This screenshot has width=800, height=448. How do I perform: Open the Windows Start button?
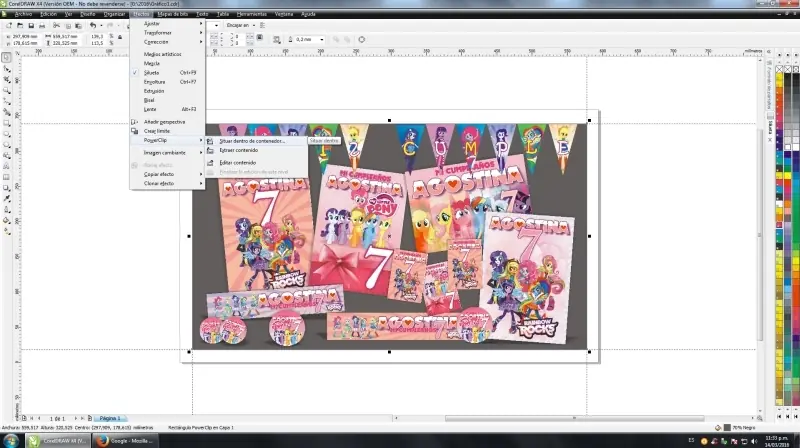click(x=11, y=440)
